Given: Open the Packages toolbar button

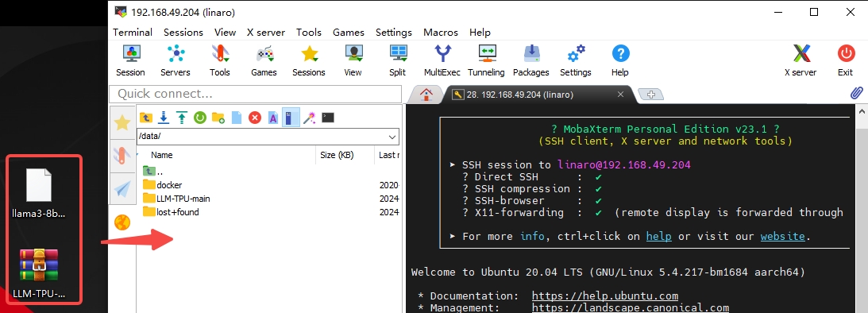Looking at the screenshot, I should point(530,61).
